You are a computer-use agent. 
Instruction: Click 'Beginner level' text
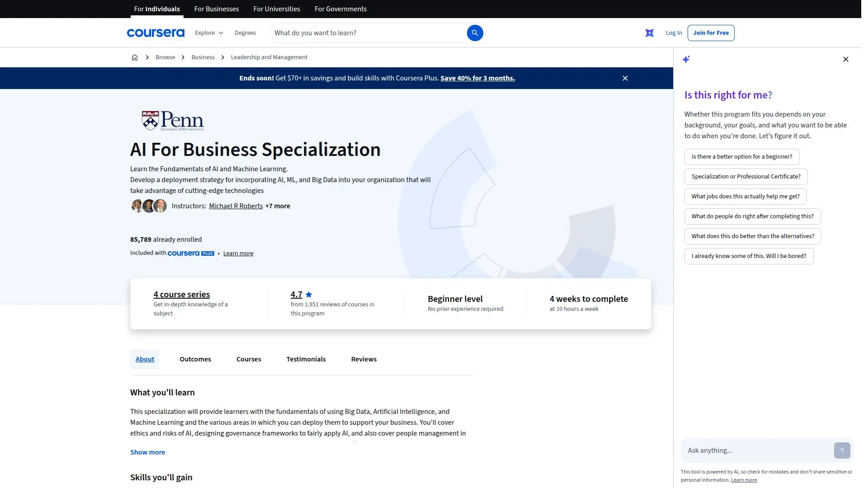(455, 299)
